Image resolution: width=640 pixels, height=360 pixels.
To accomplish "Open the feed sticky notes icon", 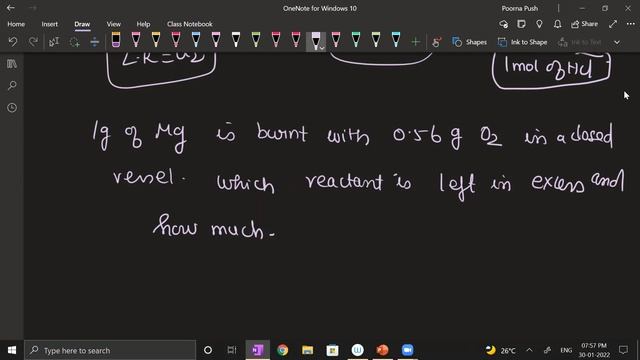I will point(521,24).
